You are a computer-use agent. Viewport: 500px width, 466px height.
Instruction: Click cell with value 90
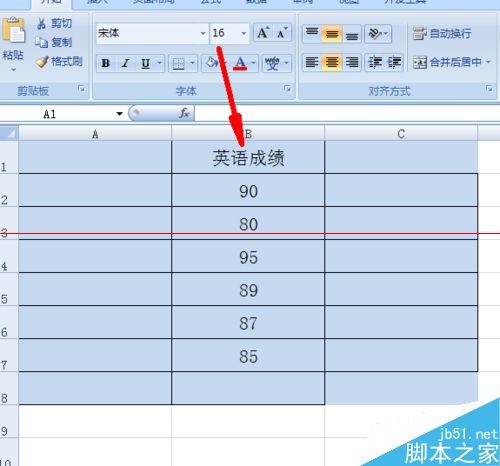click(248, 190)
